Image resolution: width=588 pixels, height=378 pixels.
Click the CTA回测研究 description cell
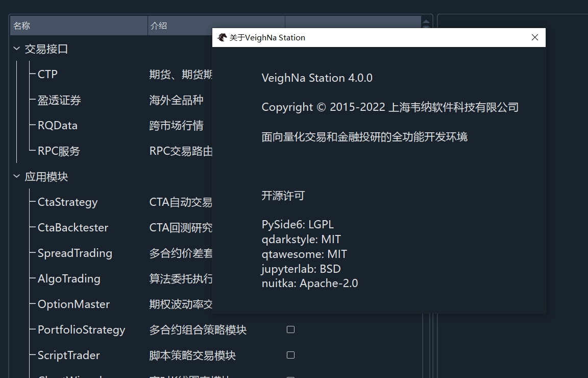[x=181, y=227]
